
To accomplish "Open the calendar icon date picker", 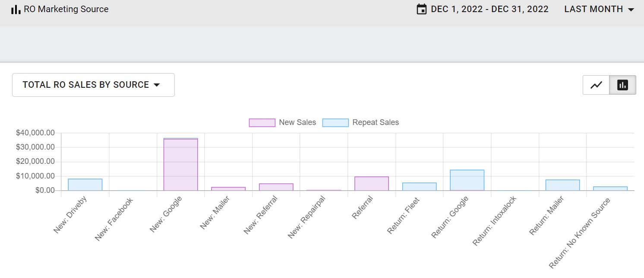I will coord(421,9).
